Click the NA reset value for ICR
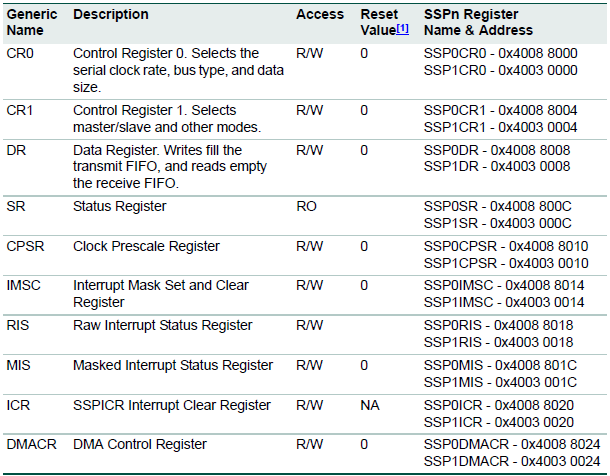The image size is (610, 476). [370, 405]
